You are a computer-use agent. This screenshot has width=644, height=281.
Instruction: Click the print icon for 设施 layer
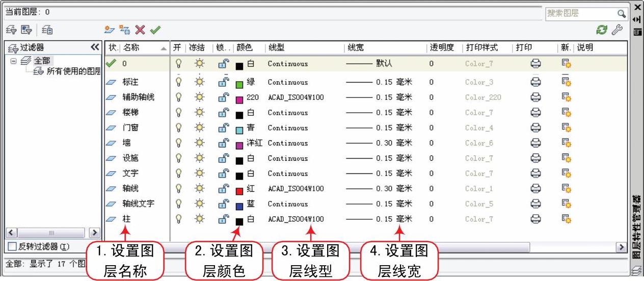(x=535, y=159)
